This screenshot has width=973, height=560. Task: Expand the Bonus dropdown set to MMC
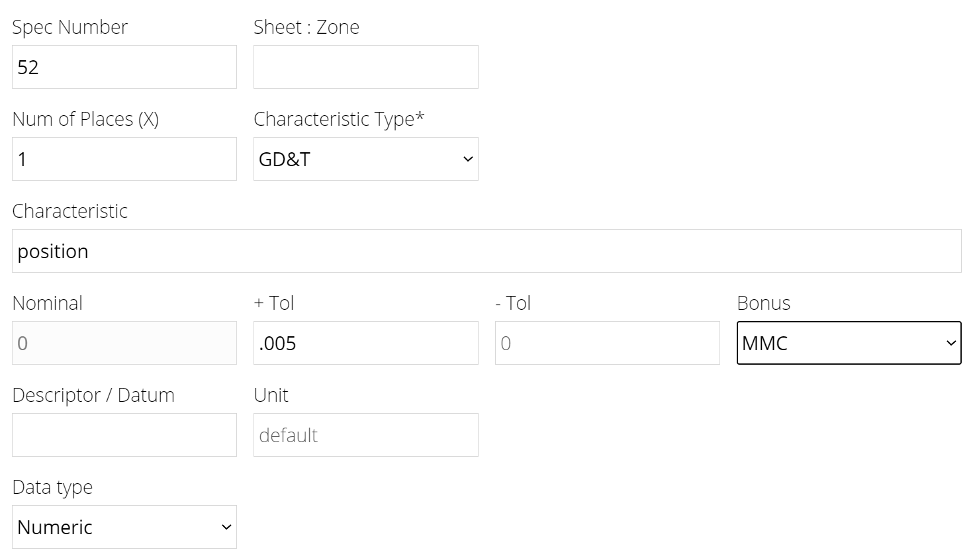[x=849, y=343]
